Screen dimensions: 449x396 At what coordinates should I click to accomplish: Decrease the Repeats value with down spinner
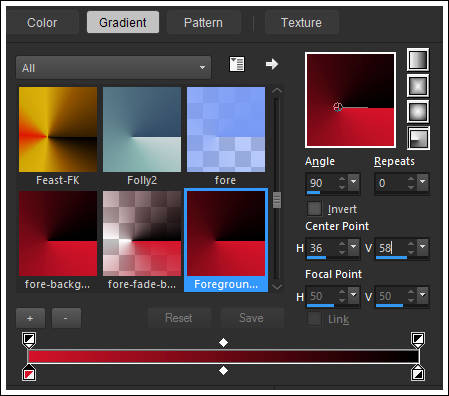coord(411,187)
